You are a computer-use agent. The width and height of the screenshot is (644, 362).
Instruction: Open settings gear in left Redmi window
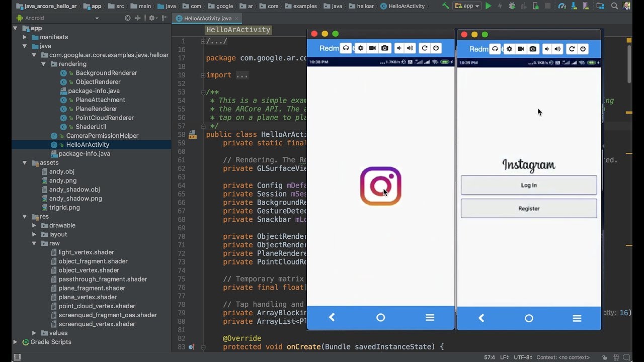pos(360,48)
